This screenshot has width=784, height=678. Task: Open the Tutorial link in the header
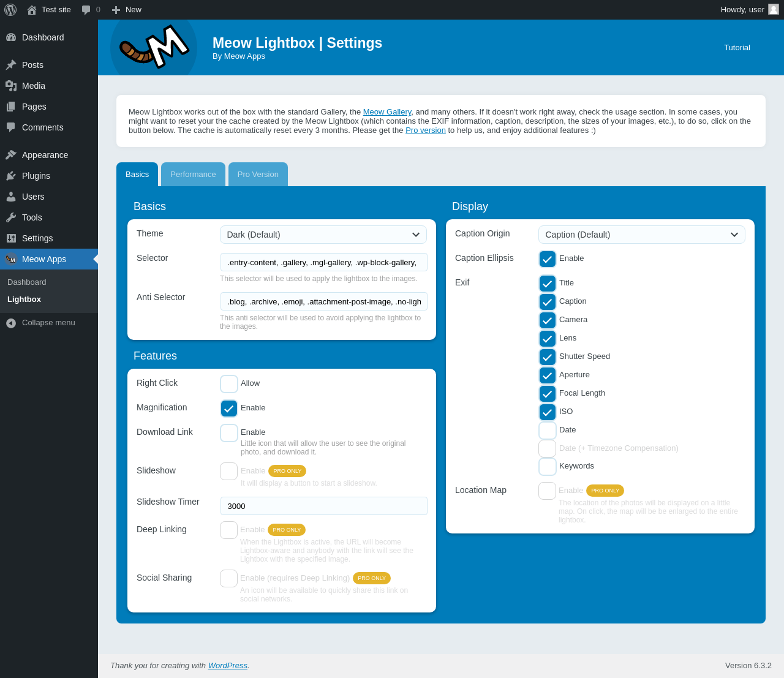(x=737, y=48)
